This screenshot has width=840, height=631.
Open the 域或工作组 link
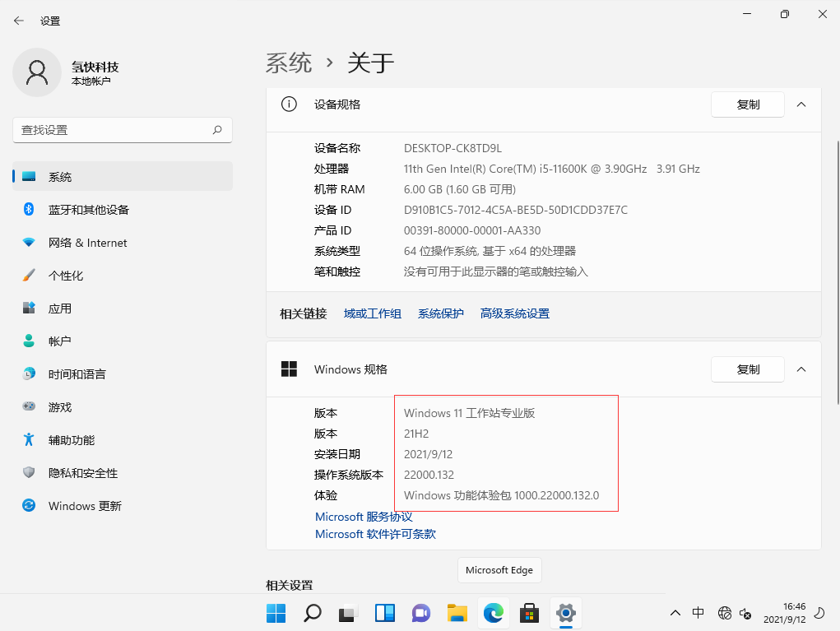(373, 313)
